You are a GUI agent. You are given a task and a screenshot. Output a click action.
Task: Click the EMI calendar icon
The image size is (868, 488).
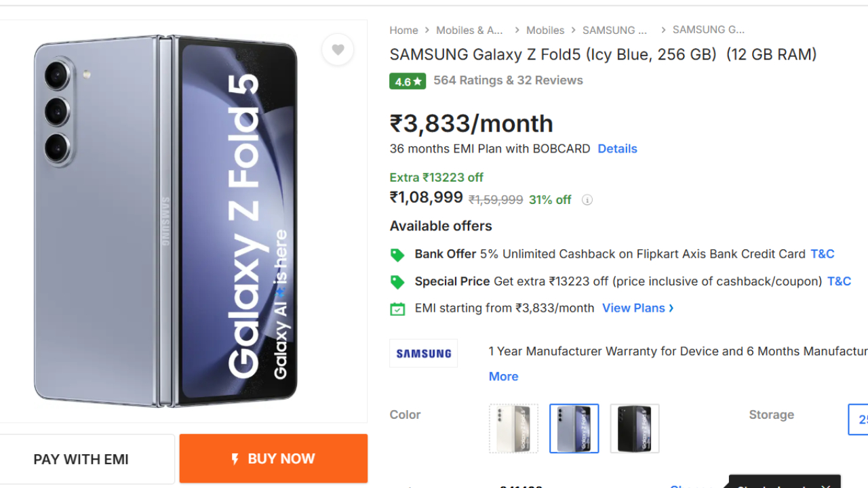[397, 309]
